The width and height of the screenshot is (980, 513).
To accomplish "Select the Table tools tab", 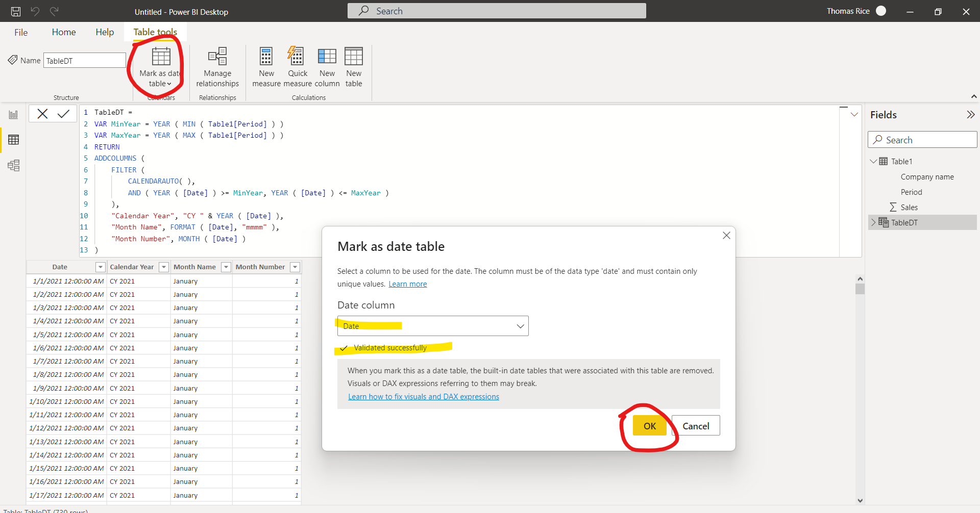I will [x=155, y=32].
